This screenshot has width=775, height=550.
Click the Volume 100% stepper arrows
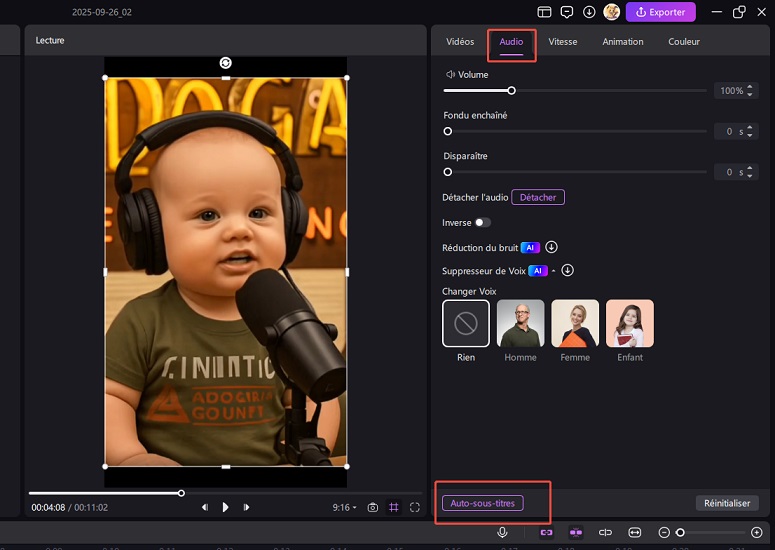coord(750,90)
